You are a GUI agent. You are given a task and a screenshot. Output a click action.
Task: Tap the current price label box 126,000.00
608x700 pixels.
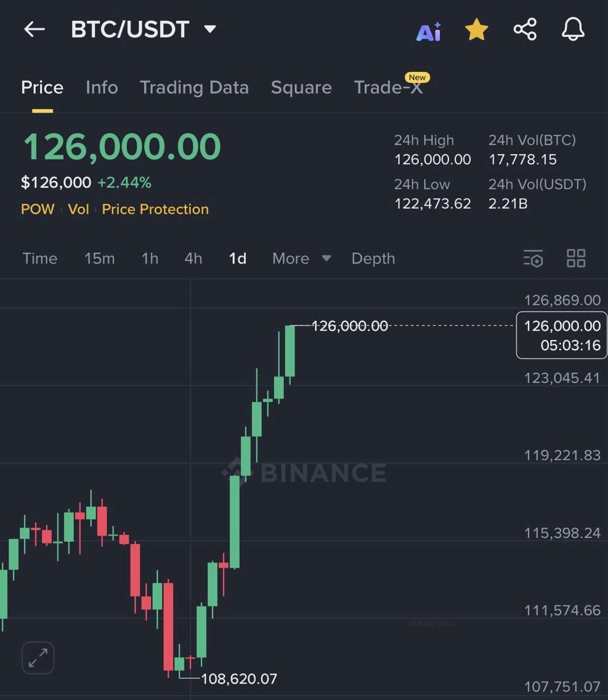(562, 335)
